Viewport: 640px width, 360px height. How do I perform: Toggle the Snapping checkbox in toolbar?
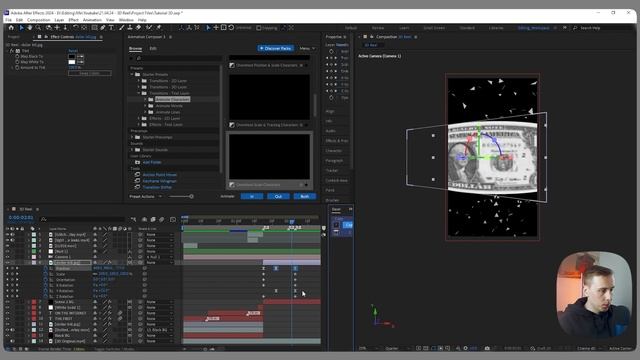[259, 28]
